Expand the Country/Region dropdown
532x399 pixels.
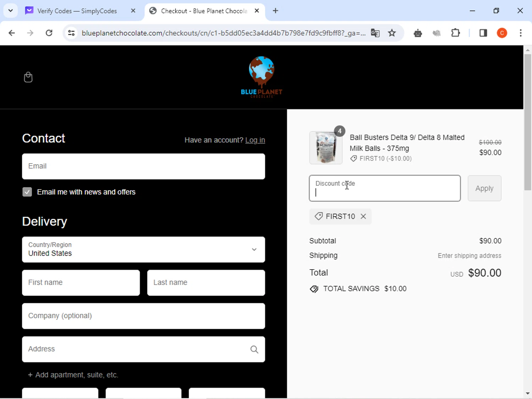(143, 250)
